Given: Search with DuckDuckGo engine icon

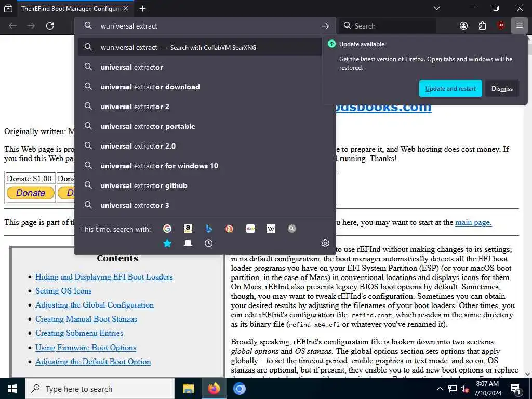Looking at the screenshot, I should click(229, 229).
